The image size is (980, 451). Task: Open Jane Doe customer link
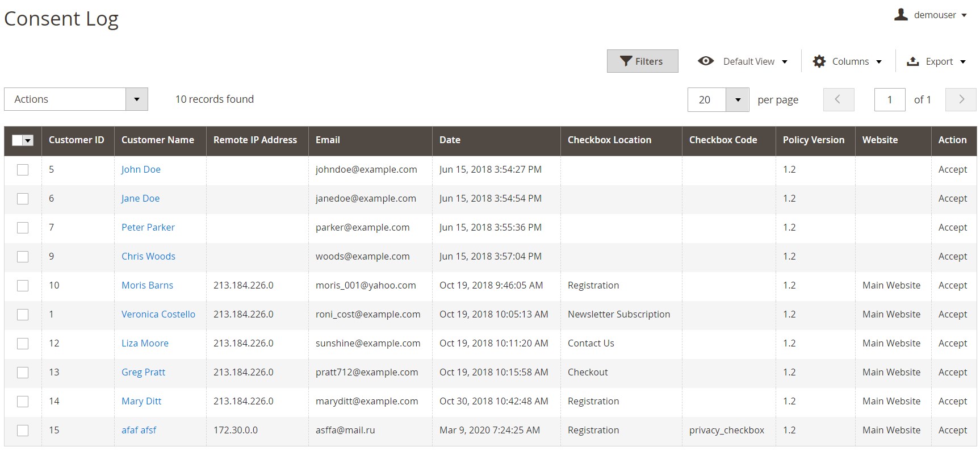(x=140, y=198)
